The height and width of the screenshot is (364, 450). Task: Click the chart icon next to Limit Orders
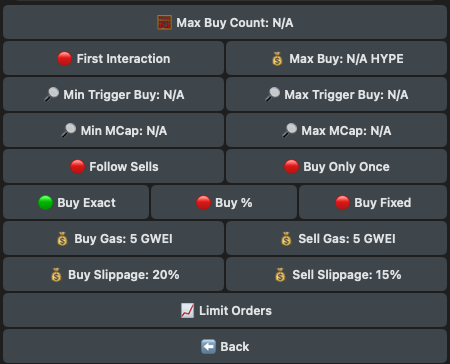coord(187,311)
